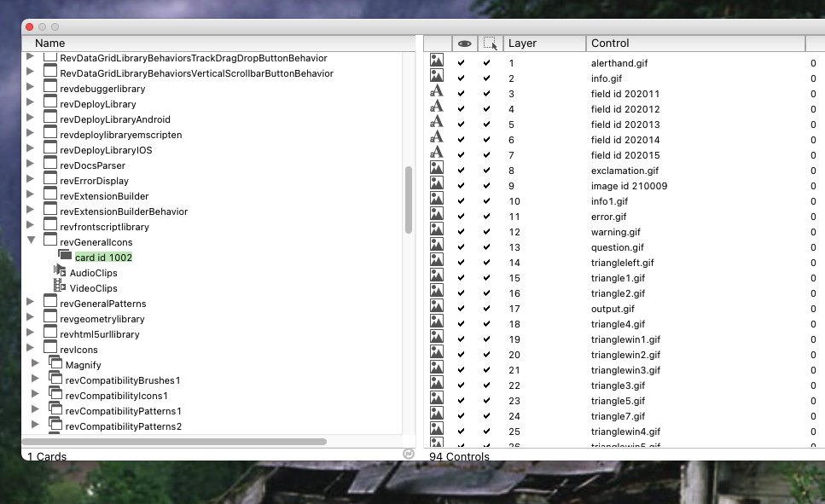Click the stack icon beside revIcons

click(x=50, y=349)
